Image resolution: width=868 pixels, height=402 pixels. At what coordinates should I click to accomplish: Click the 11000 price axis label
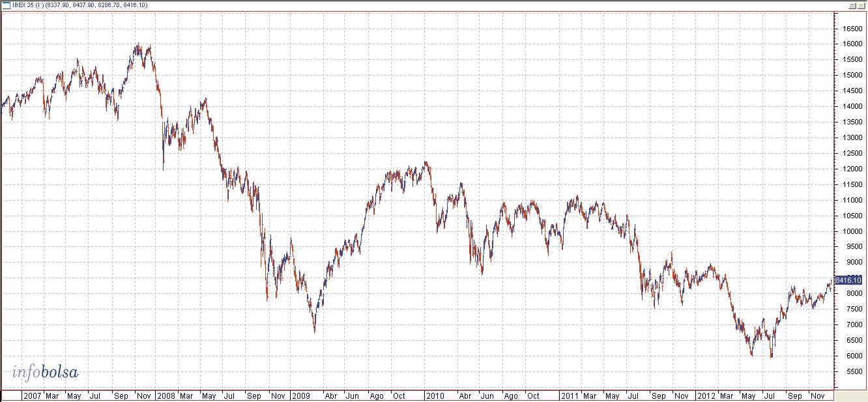(x=852, y=201)
